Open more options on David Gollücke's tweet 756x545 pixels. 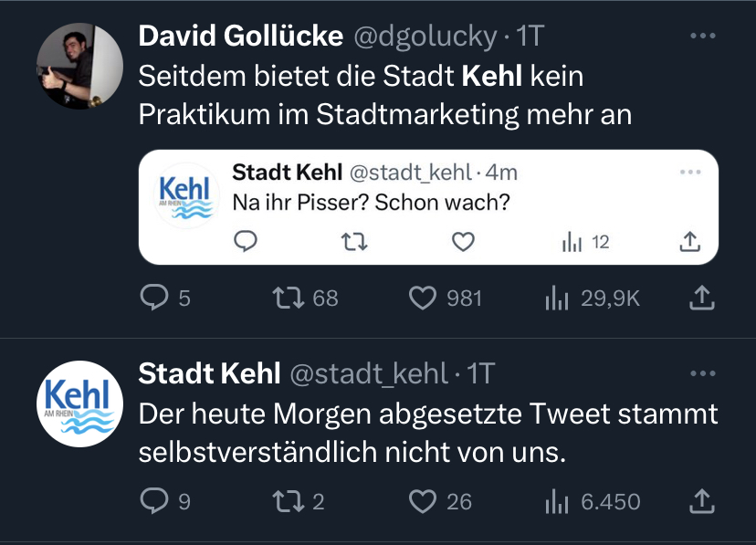[701, 37]
